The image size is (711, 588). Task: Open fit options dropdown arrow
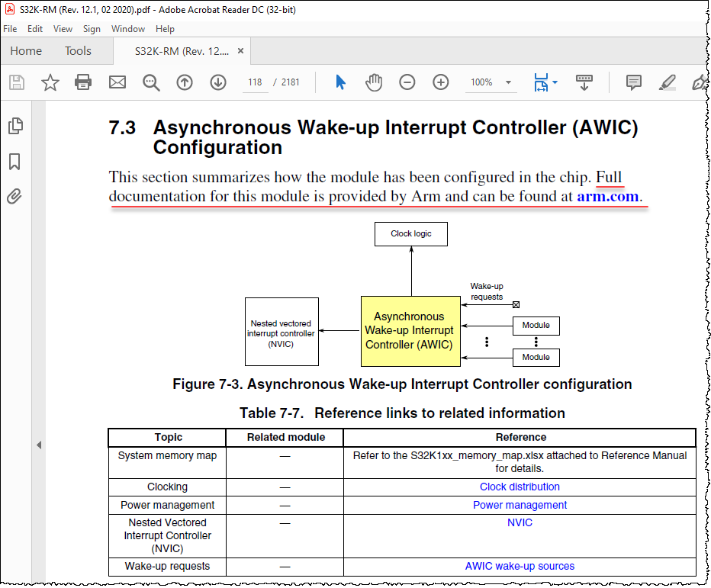[555, 82]
